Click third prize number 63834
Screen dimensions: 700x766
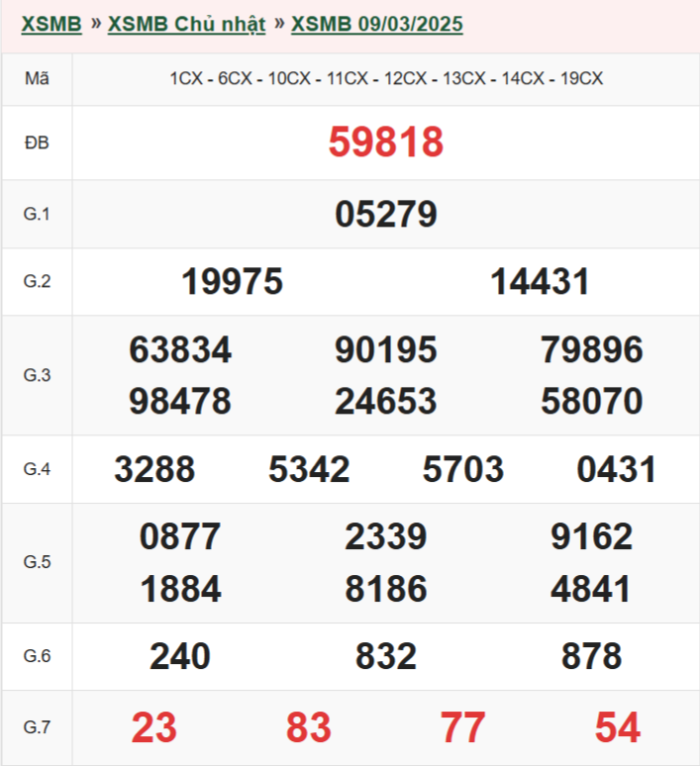[180, 349]
